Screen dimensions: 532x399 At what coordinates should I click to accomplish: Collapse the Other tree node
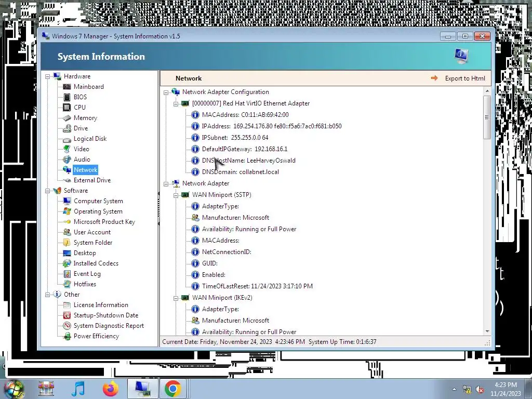tap(47, 295)
